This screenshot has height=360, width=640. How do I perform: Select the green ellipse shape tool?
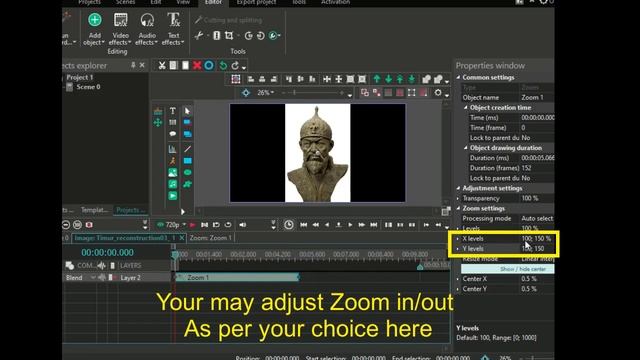187,172
